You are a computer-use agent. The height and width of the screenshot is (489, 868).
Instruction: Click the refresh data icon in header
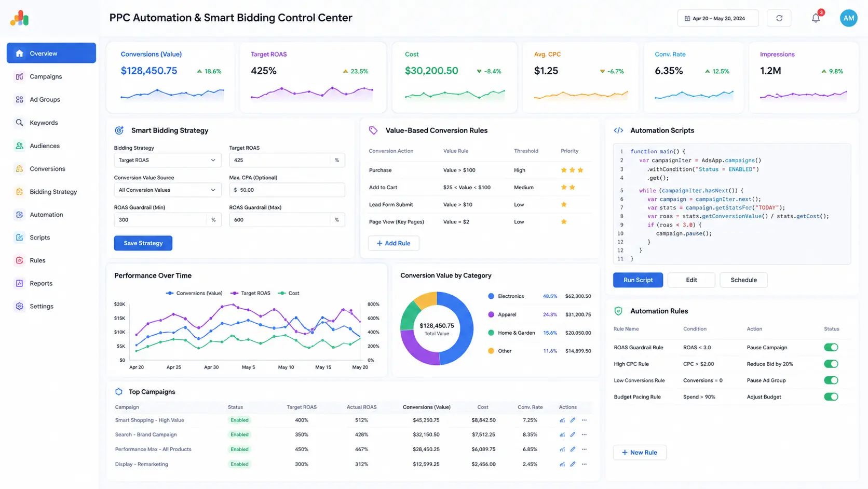click(x=779, y=18)
